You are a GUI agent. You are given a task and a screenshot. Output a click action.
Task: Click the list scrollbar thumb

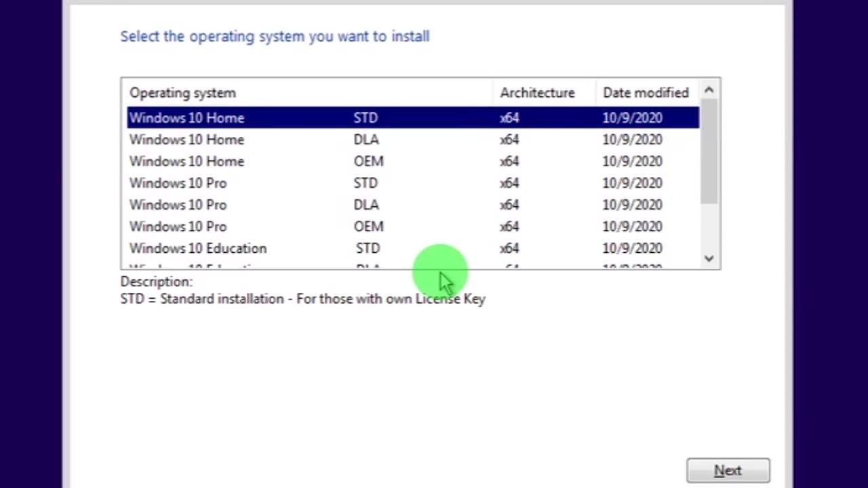[x=709, y=151]
